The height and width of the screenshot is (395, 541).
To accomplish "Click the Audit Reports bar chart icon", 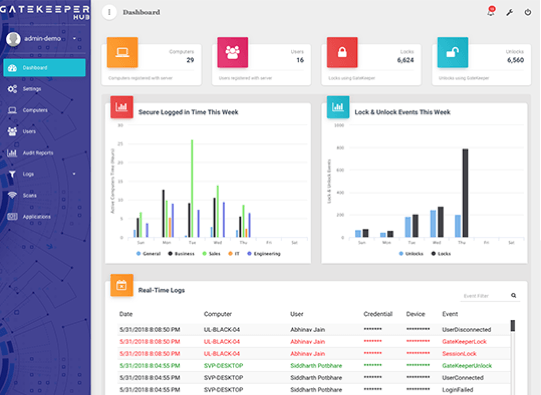I will click(x=12, y=153).
